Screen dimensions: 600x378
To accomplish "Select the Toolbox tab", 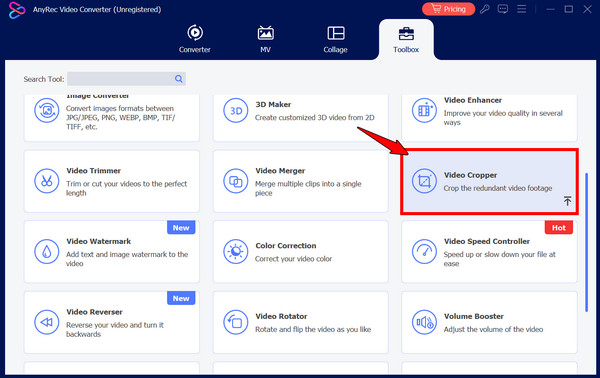I will pyautogui.click(x=406, y=39).
